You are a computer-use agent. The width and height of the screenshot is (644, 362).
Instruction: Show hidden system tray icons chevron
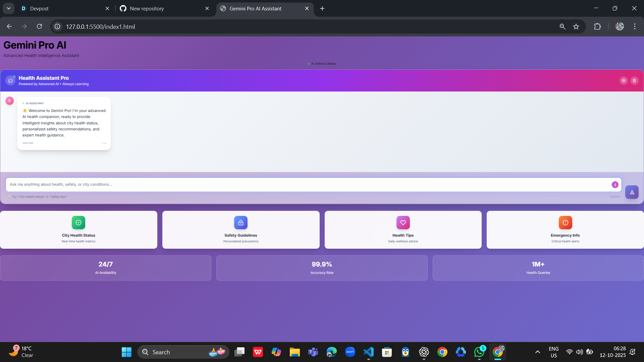click(x=537, y=352)
